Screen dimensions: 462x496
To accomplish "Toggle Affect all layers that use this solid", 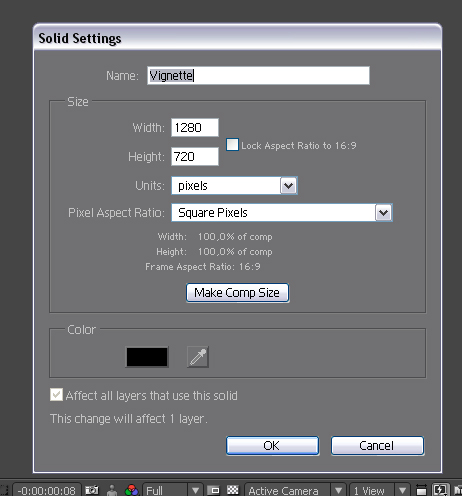I will pos(56,395).
